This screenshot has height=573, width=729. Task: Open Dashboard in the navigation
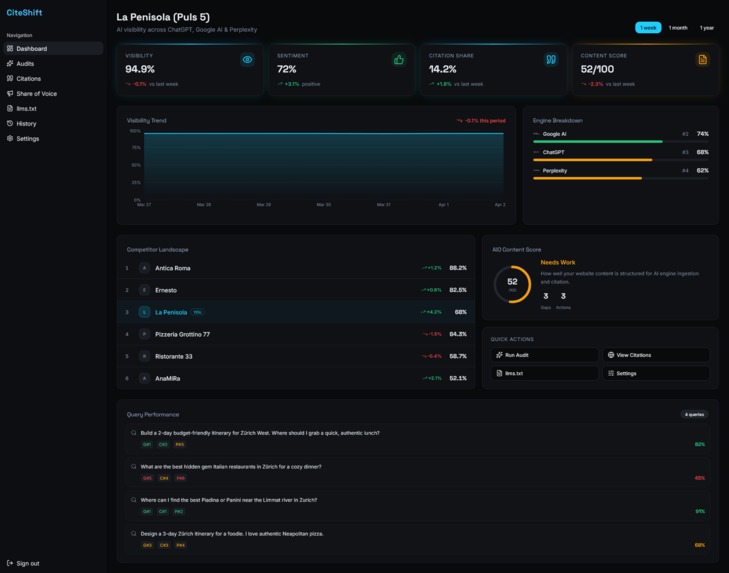(x=53, y=48)
